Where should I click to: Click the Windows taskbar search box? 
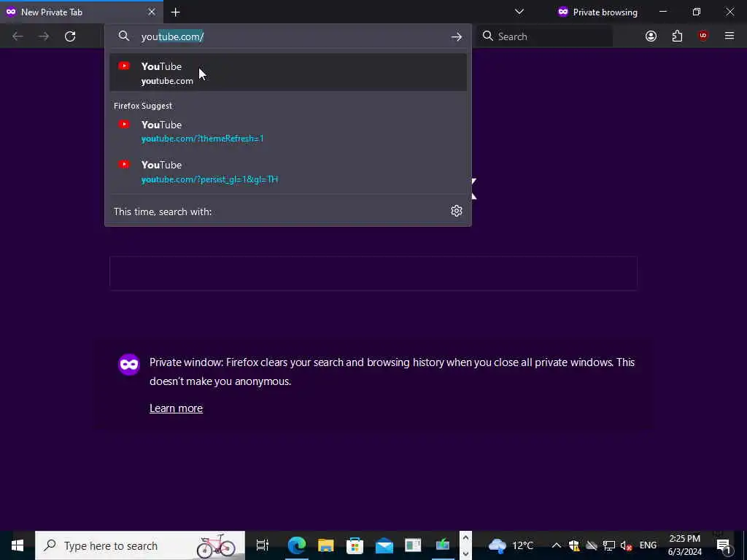click(x=140, y=545)
